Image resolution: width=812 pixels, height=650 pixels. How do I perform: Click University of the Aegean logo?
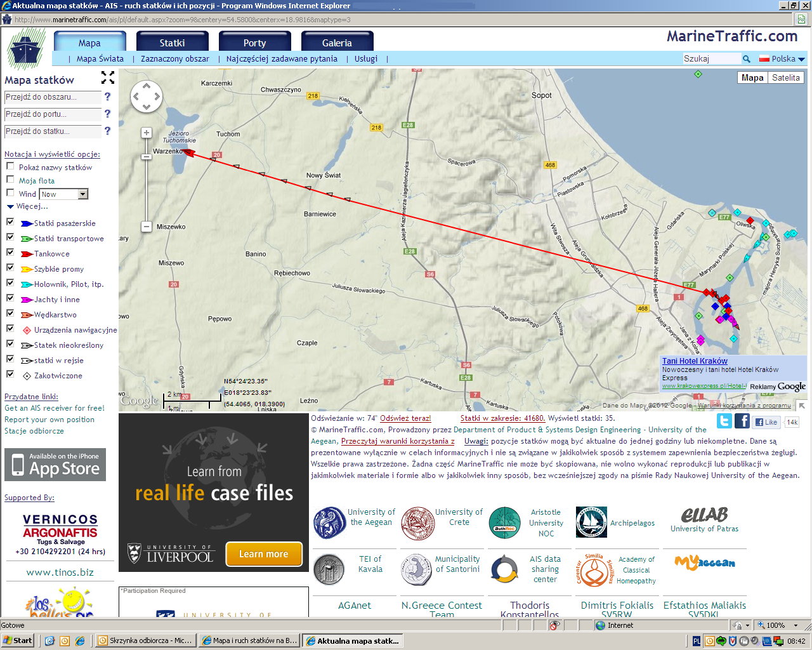point(329,522)
